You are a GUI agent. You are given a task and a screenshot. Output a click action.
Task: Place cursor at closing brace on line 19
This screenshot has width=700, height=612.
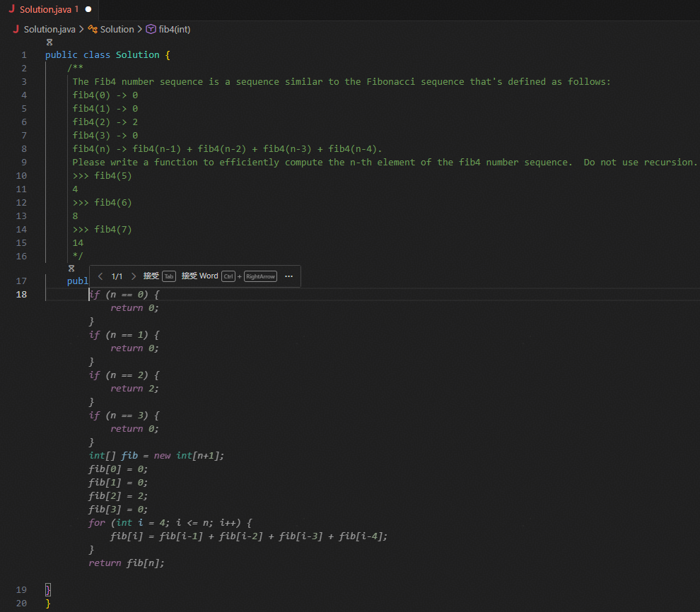click(x=48, y=590)
